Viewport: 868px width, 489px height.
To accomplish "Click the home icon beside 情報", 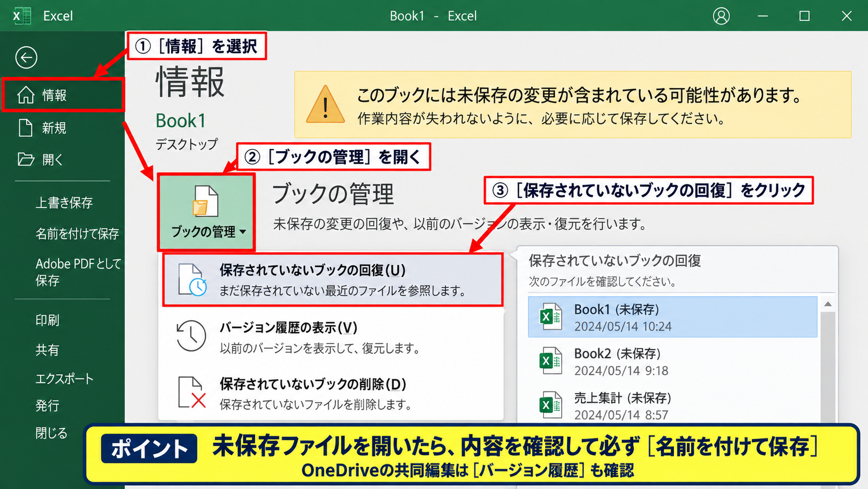I will (x=25, y=95).
